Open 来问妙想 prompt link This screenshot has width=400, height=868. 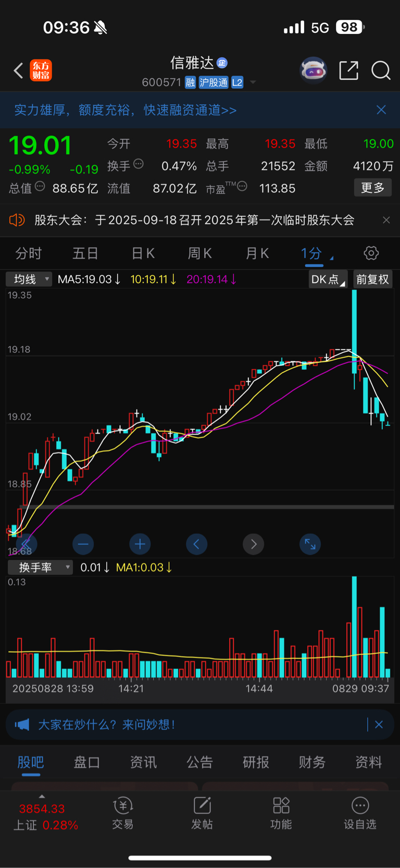[x=148, y=725]
